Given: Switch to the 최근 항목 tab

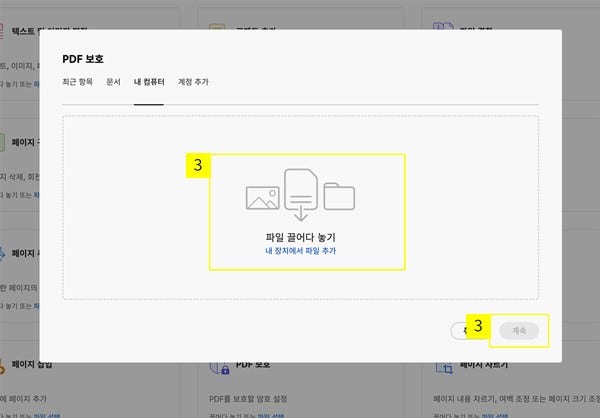Looking at the screenshot, I should (77, 82).
